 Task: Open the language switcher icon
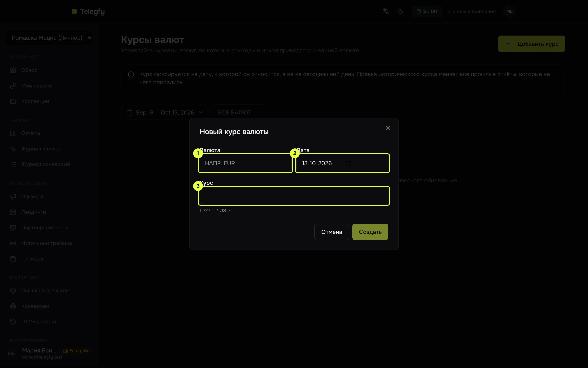(386, 11)
